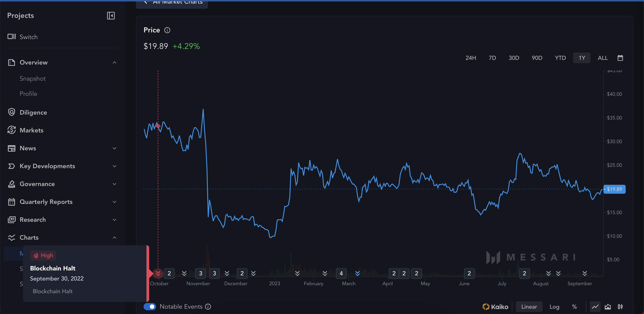This screenshot has width=644, height=314.
Task: Click the Notable Events info icon
Action: point(208,306)
